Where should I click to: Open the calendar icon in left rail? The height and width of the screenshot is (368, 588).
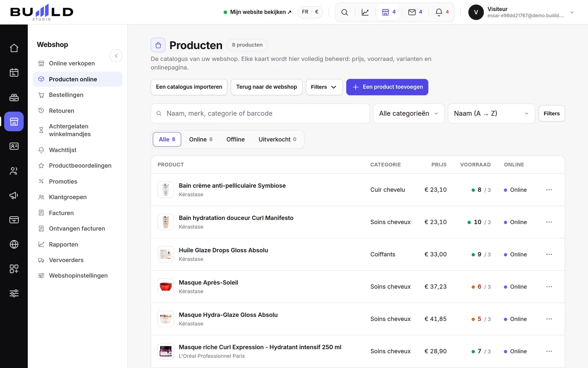tap(14, 72)
